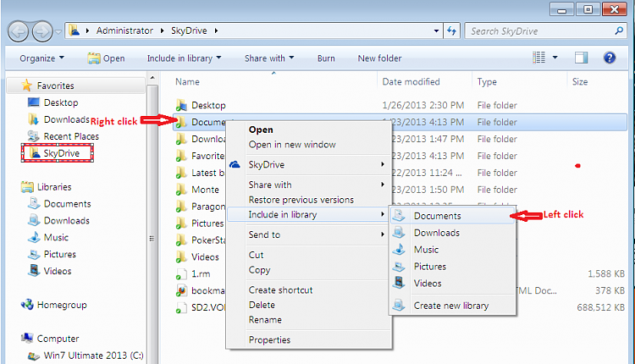Select Music library in navigation pane
This screenshot has height=364, width=635.
47,237
